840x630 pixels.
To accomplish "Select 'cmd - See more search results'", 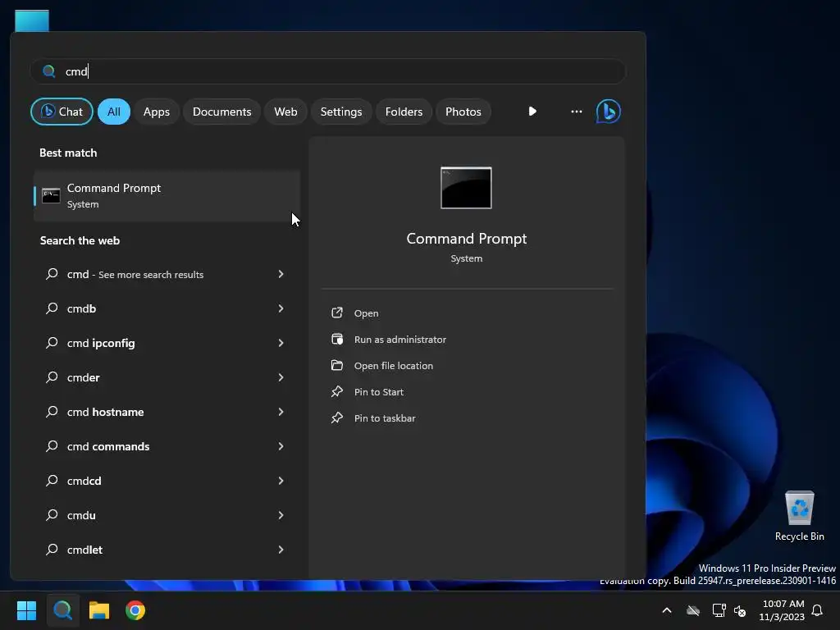I will pos(167,274).
